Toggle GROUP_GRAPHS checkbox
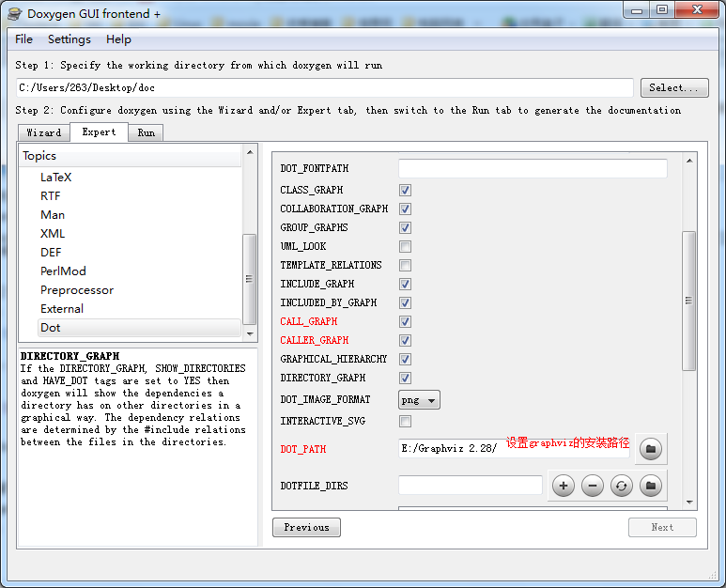726x588 pixels. (405, 228)
